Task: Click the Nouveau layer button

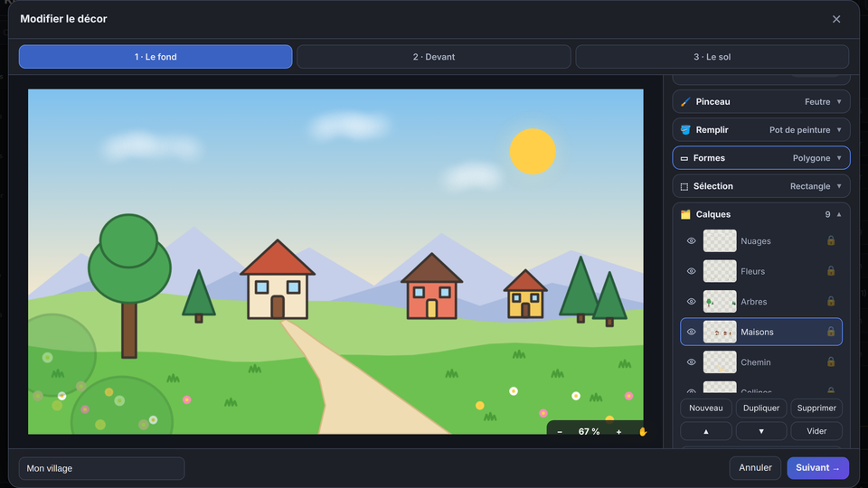Action: (706, 408)
